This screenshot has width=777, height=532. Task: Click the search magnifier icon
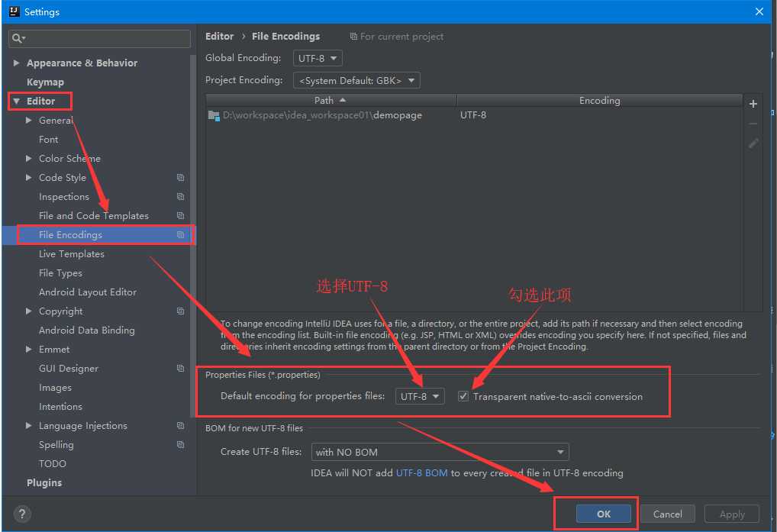coord(18,38)
